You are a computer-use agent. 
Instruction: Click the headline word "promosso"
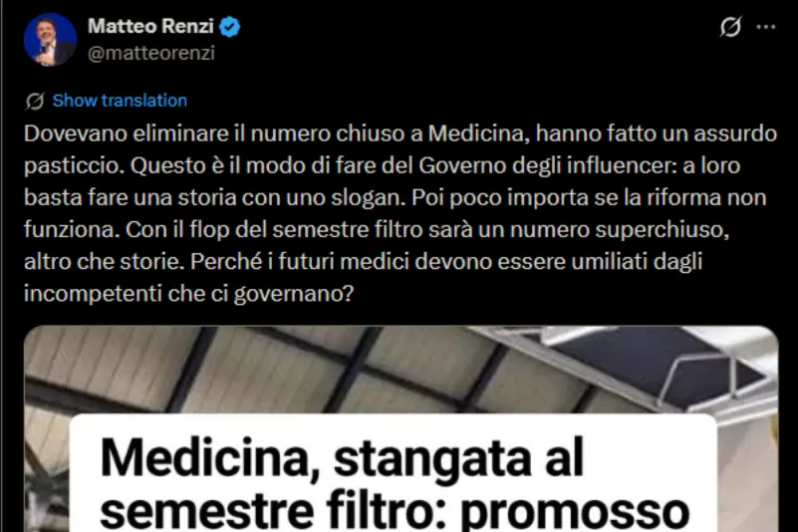[x=575, y=512]
